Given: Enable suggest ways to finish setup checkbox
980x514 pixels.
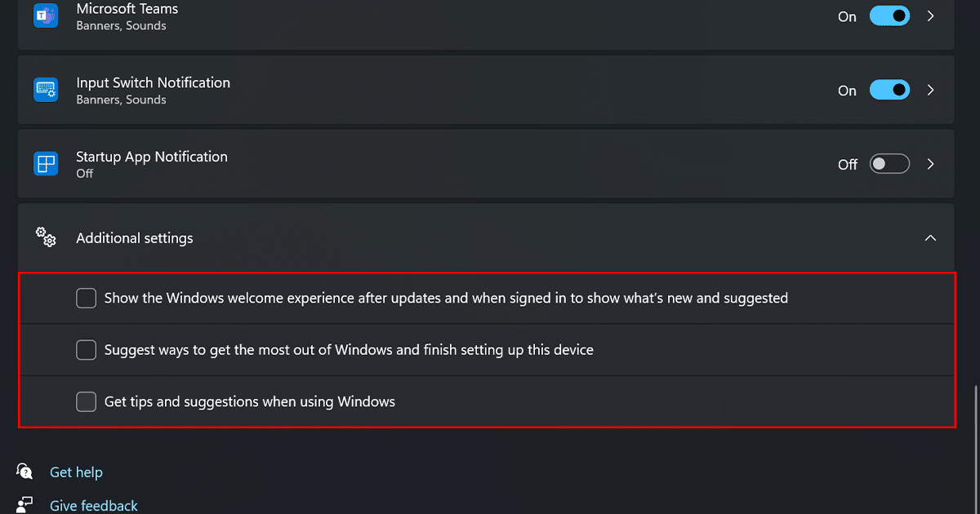Looking at the screenshot, I should click(x=87, y=350).
